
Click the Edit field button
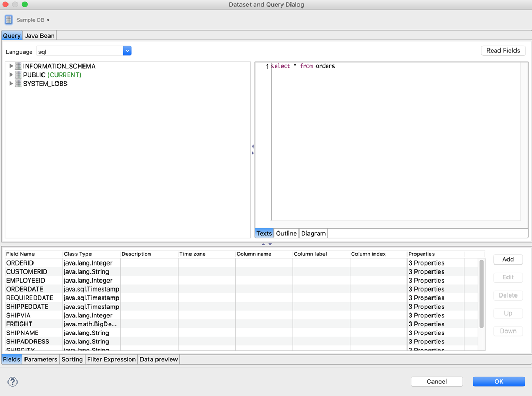(508, 278)
